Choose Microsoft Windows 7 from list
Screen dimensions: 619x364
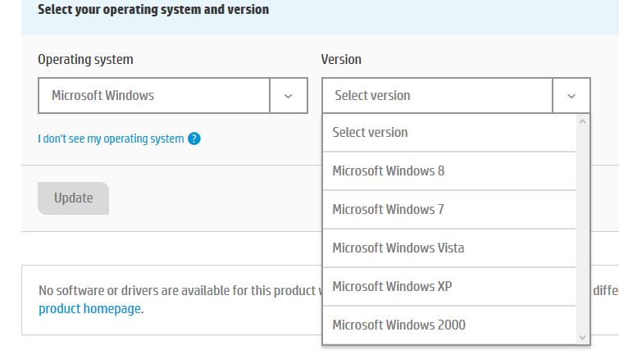(449, 209)
